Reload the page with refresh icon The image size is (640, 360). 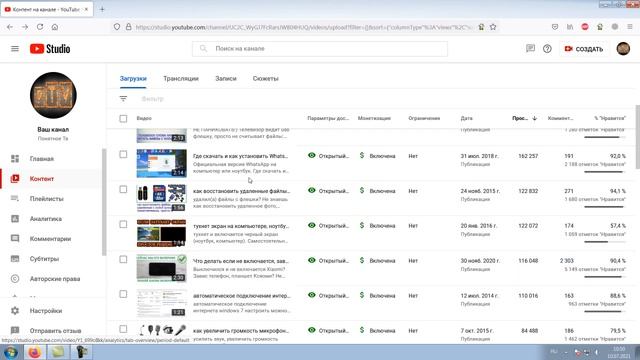(40, 27)
